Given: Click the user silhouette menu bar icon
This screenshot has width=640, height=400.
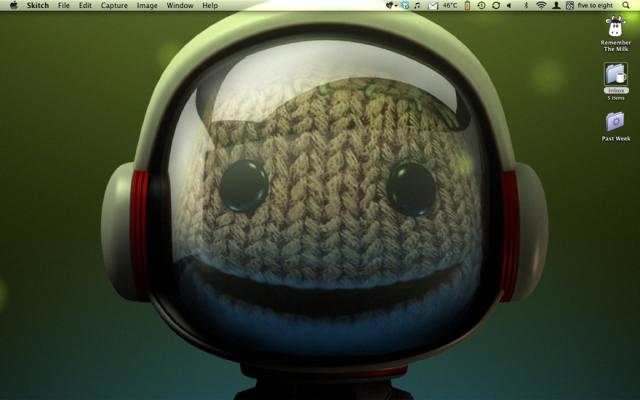Looking at the screenshot, I should click(556, 5).
